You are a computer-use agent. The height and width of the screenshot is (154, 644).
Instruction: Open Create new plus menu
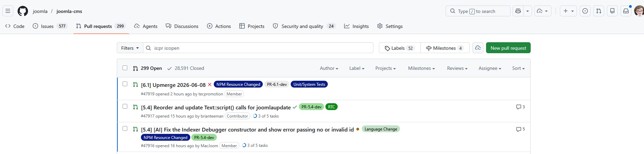pyautogui.click(x=568, y=11)
